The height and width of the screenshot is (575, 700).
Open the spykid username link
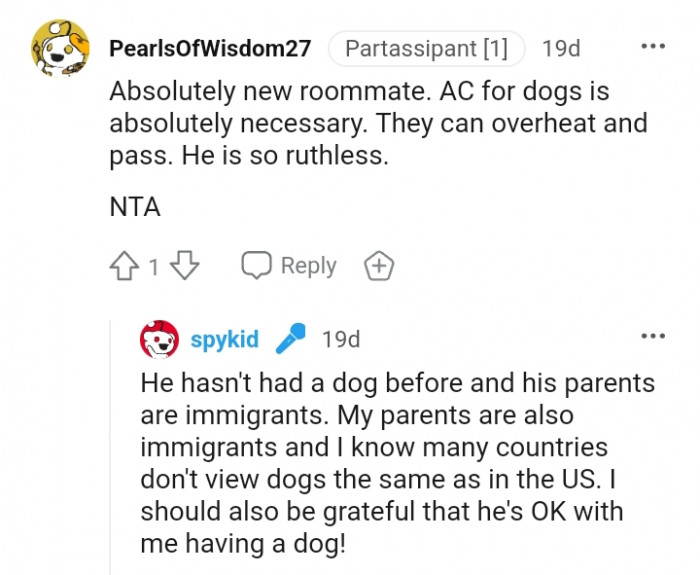click(224, 340)
